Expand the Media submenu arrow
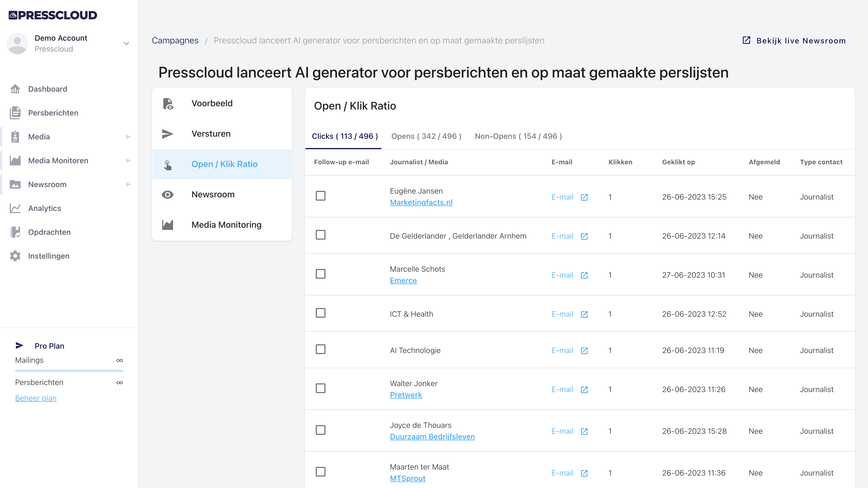The width and height of the screenshot is (868, 488). pos(128,137)
